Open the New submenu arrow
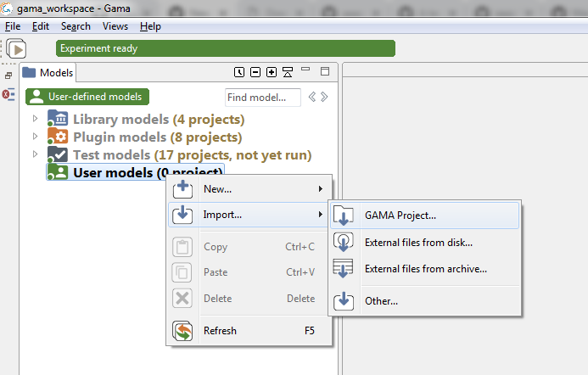588x375 pixels. click(321, 188)
